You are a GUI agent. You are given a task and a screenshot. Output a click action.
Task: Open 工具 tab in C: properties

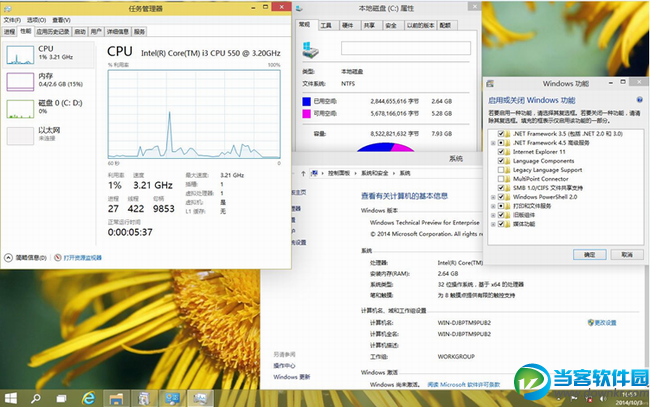(x=326, y=26)
